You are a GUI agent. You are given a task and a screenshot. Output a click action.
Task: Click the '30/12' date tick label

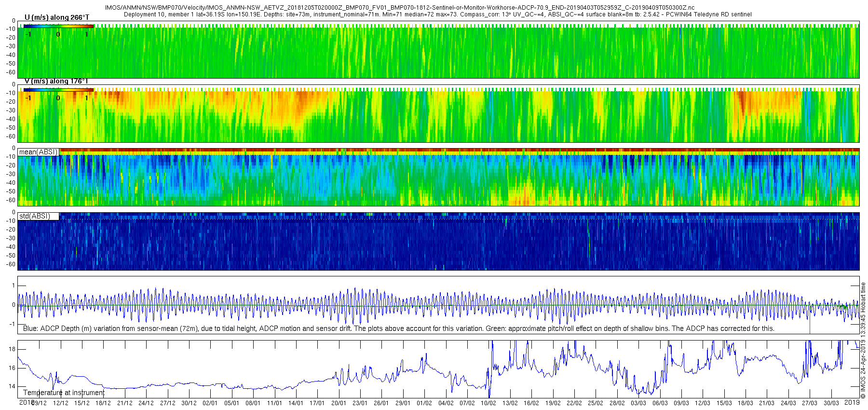tap(189, 403)
